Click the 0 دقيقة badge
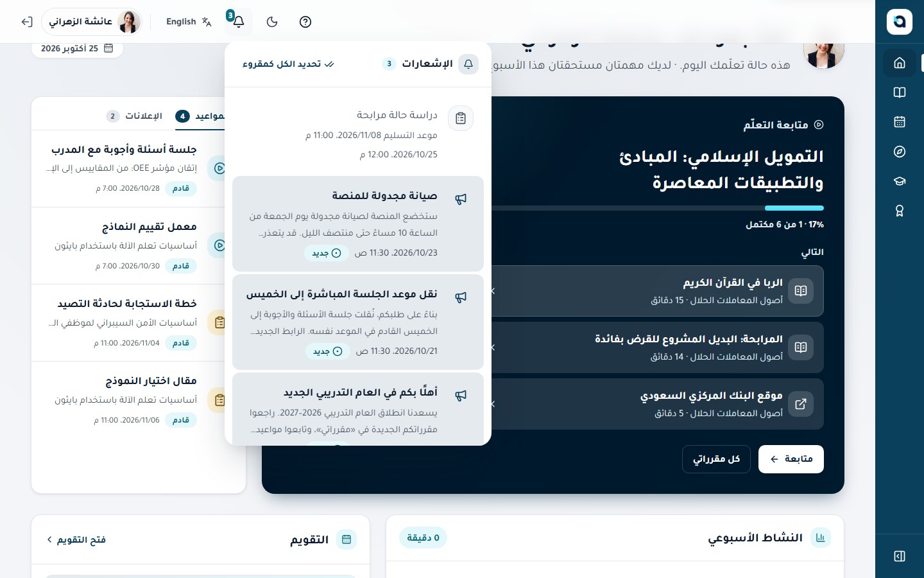Image resolution: width=924 pixels, height=578 pixels. point(423,538)
